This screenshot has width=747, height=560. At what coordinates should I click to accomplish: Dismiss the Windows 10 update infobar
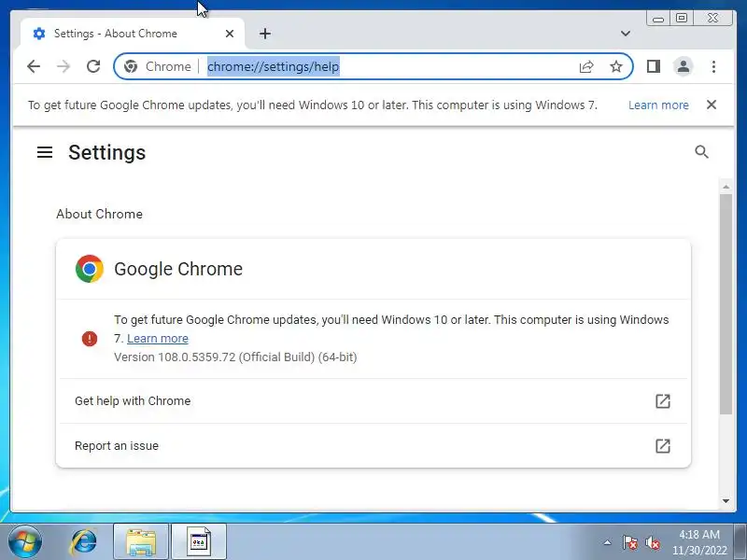(712, 105)
